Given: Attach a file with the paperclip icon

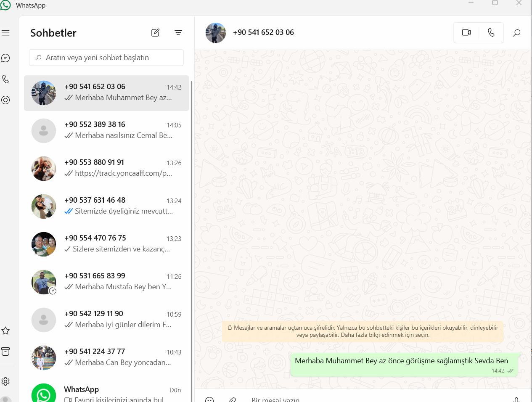Looking at the screenshot, I should (232, 399).
